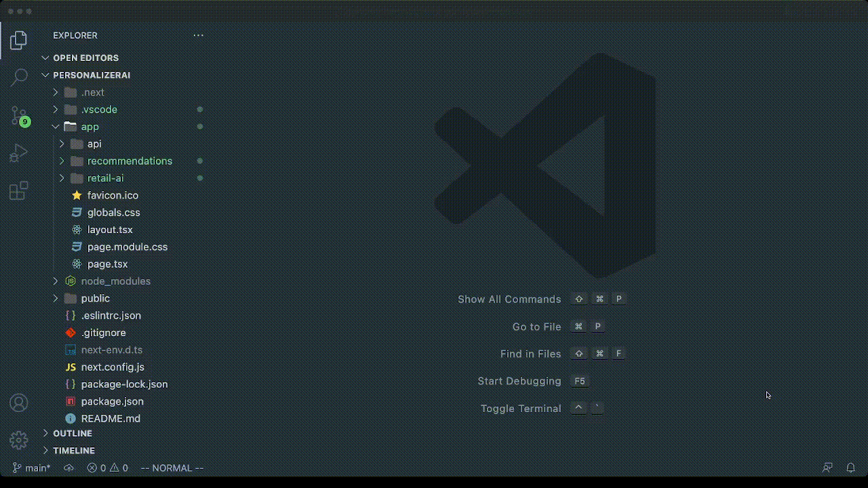The width and height of the screenshot is (868, 488).
Task: Open the Manage gear icon
Action: (x=18, y=440)
